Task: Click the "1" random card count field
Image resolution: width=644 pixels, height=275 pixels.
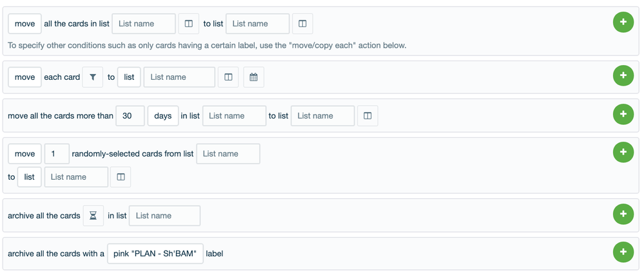Action: click(56, 154)
